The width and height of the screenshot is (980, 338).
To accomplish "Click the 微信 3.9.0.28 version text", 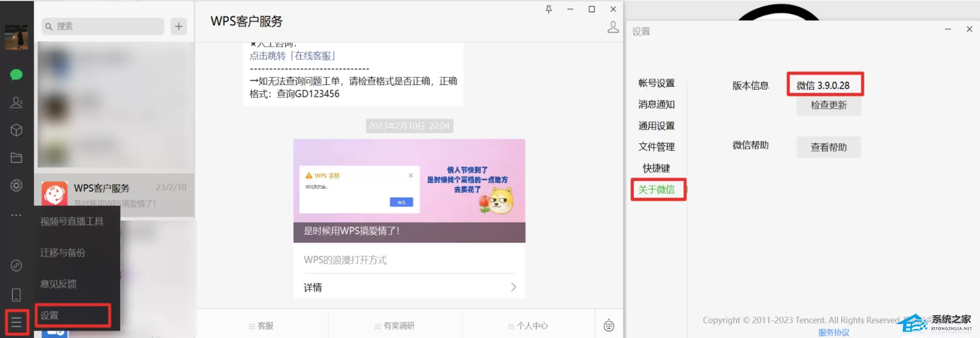I will click(823, 86).
